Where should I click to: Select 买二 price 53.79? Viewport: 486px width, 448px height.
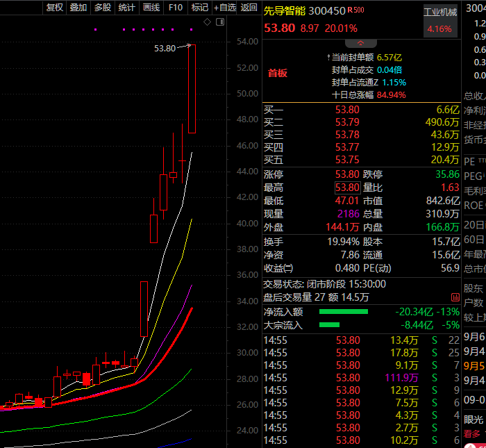pyautogui.click(x=347, y=122)
